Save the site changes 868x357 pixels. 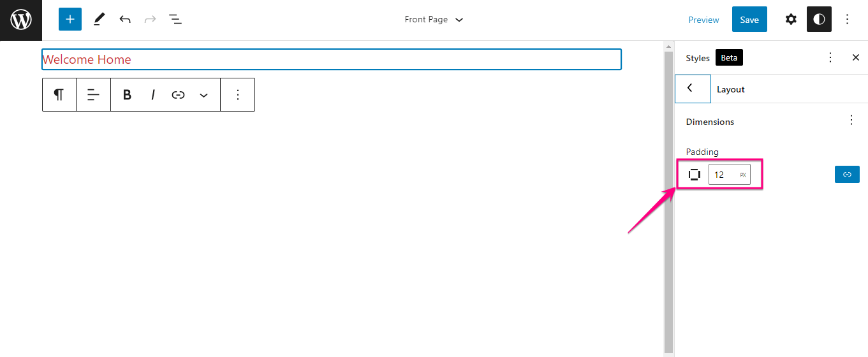(749, 19)
